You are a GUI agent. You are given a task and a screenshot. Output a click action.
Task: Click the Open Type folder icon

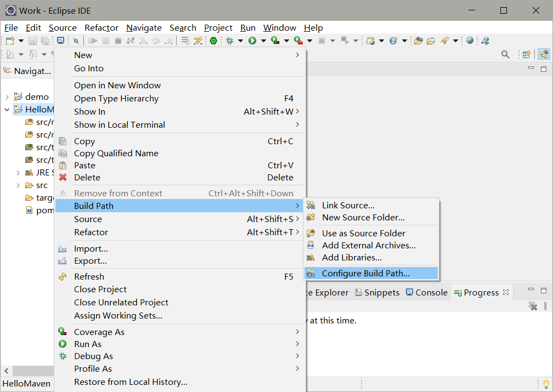[x=418, y=41]
